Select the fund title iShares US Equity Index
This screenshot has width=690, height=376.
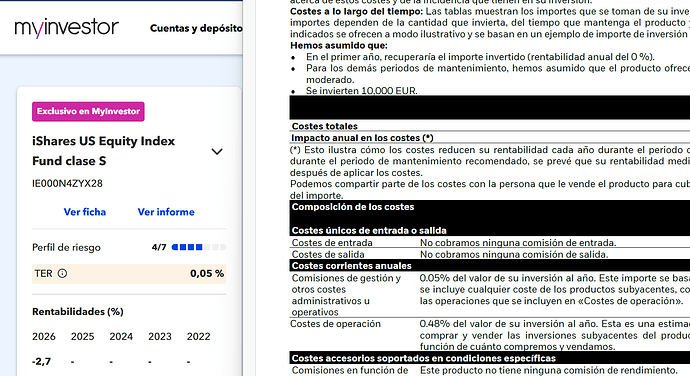pyautogui.click(x=103, y=151)
